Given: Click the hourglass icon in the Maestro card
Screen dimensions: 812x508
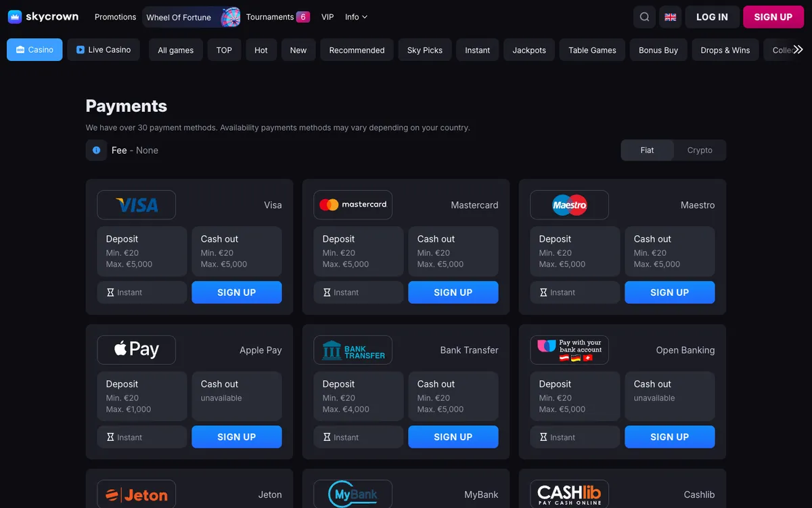Looking at the screenshot, I should coord(543,293).
